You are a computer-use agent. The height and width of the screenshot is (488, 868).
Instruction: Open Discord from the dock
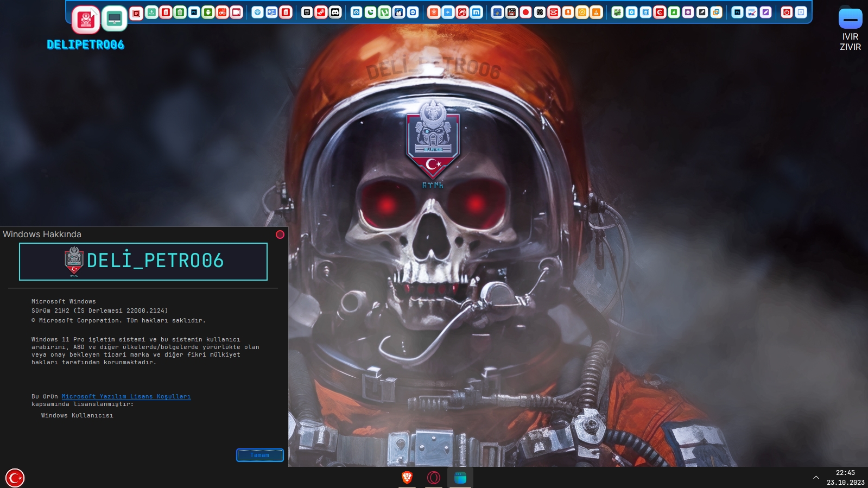(x=335, y=12)
